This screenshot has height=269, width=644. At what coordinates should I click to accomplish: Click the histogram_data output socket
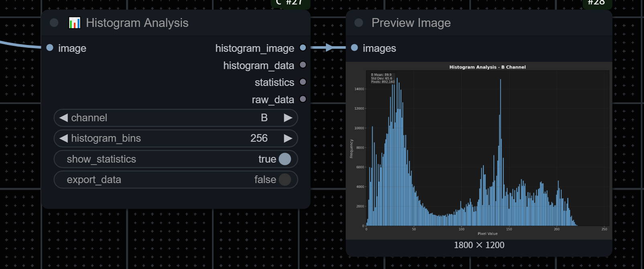[303, 65]
